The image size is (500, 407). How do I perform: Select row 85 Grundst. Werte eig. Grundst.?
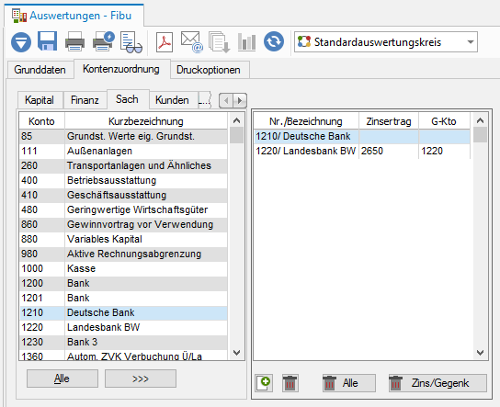123,136
